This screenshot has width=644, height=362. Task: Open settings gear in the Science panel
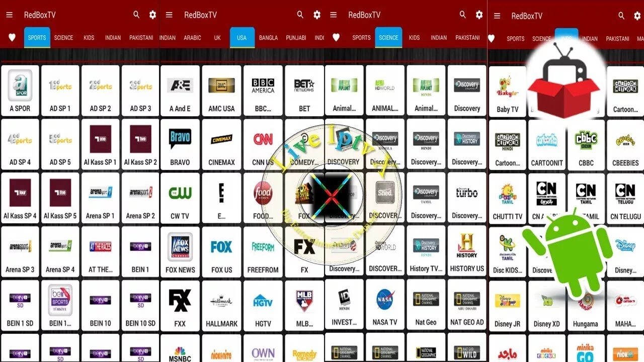479,15
